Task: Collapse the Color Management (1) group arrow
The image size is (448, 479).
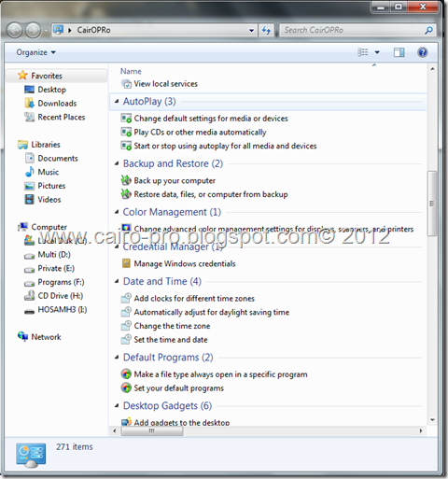Action: (x=117, y=212)
